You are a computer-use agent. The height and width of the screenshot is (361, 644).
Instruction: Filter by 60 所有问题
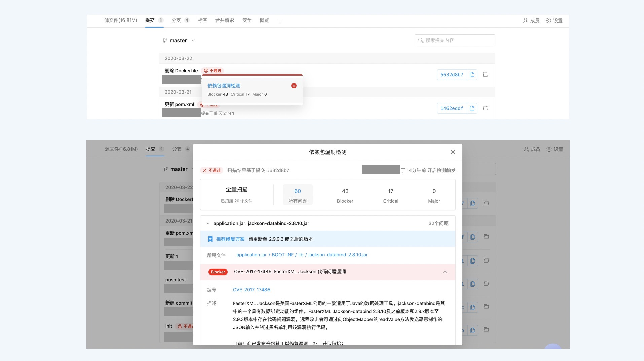tap(298, 195)
